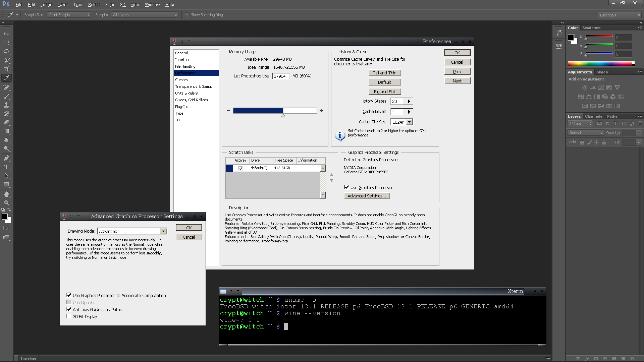Enable Use Graphics Processor to Accelerate Computation
The width and height of the screenshot is (644, 362).
[69, 295]
